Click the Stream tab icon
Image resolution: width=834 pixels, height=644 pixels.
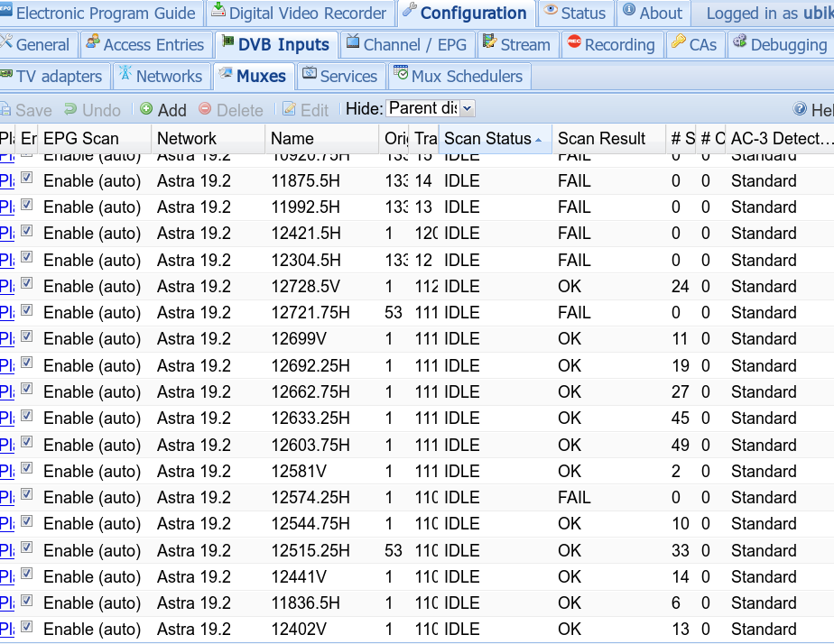(489, 41)
